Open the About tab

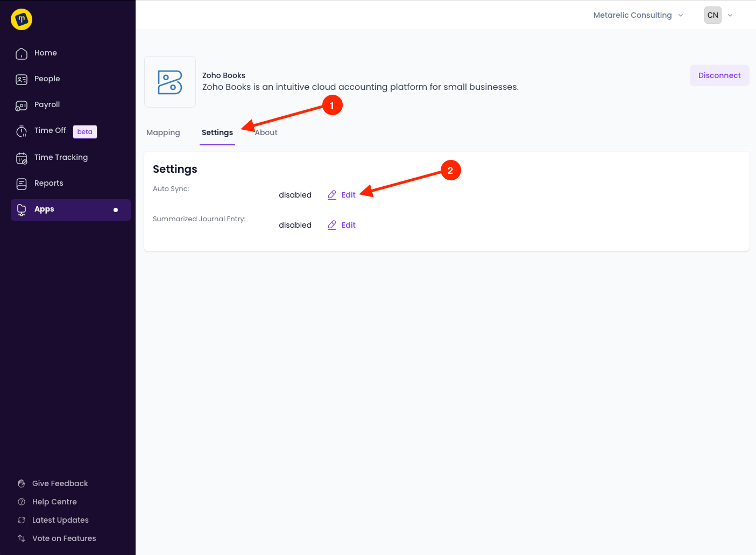(x=266, y=132)
